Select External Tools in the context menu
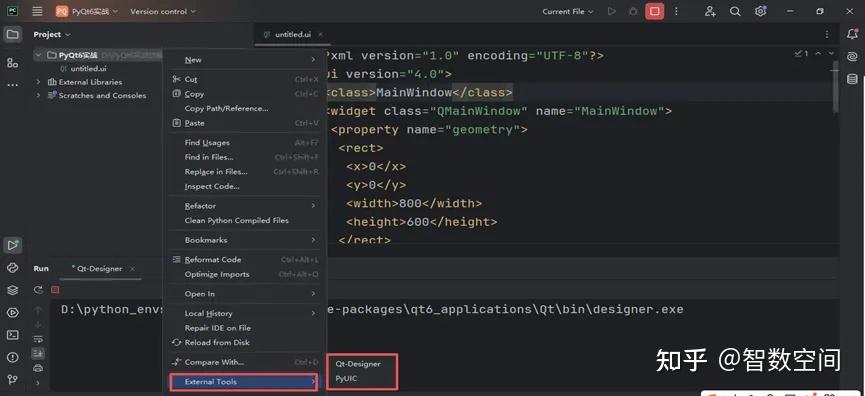The image size is (865, 396). pyautogui.click(x=243, y=382)
